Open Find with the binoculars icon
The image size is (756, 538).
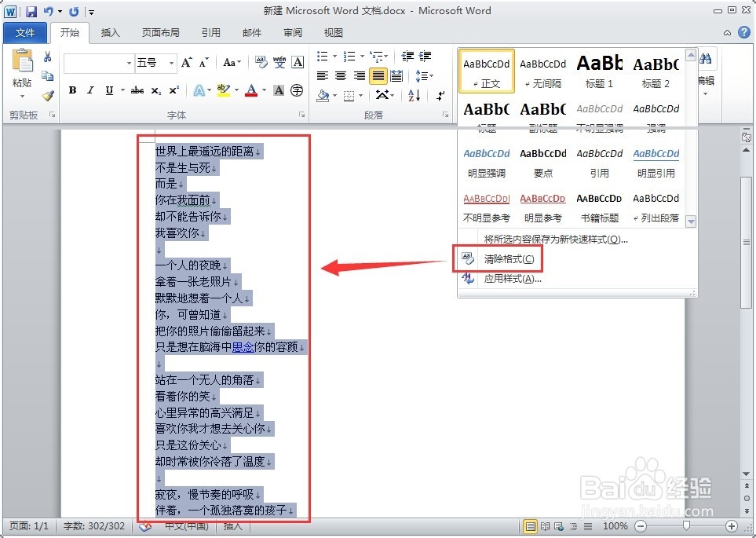(706, 58)
